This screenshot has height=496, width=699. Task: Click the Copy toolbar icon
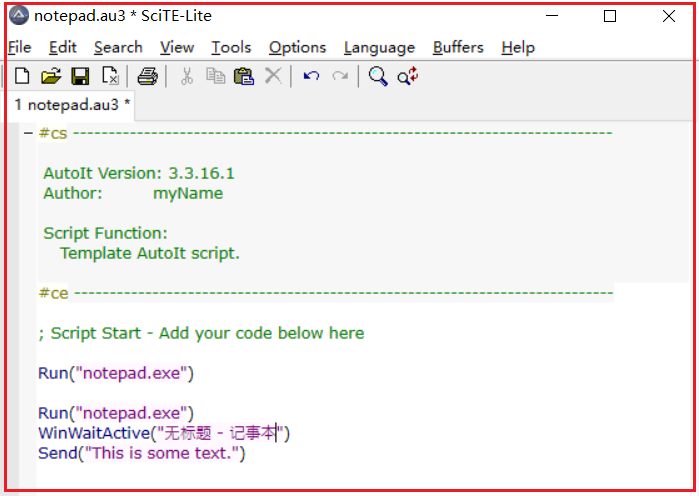(x=216, y=76)
